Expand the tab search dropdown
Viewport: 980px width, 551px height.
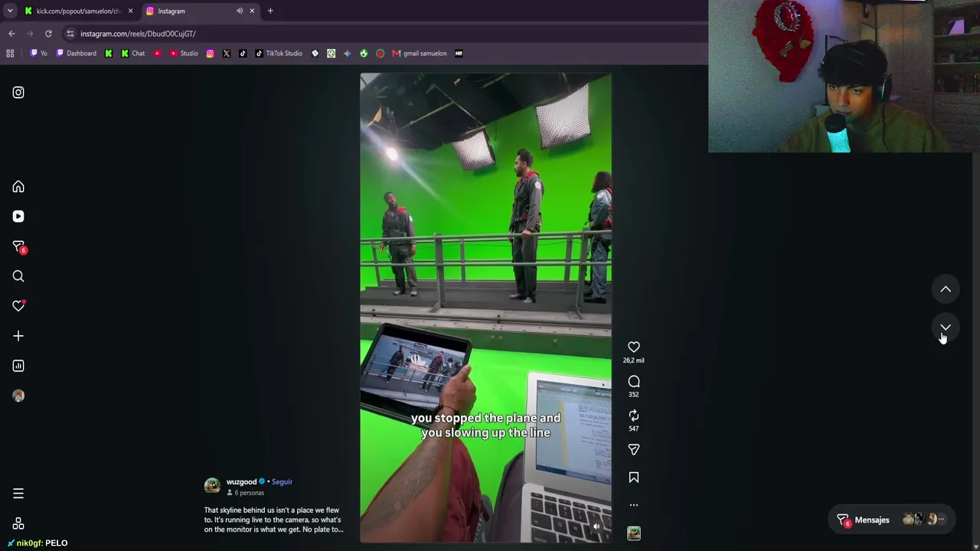pyautogui.click(x=10, y=11)
